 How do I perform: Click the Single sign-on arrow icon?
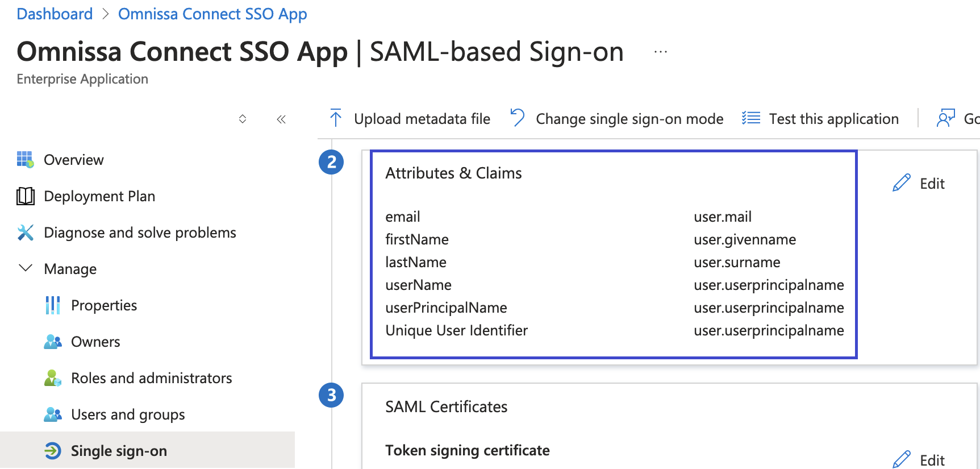pyautogui.click(x=53, y=451)
